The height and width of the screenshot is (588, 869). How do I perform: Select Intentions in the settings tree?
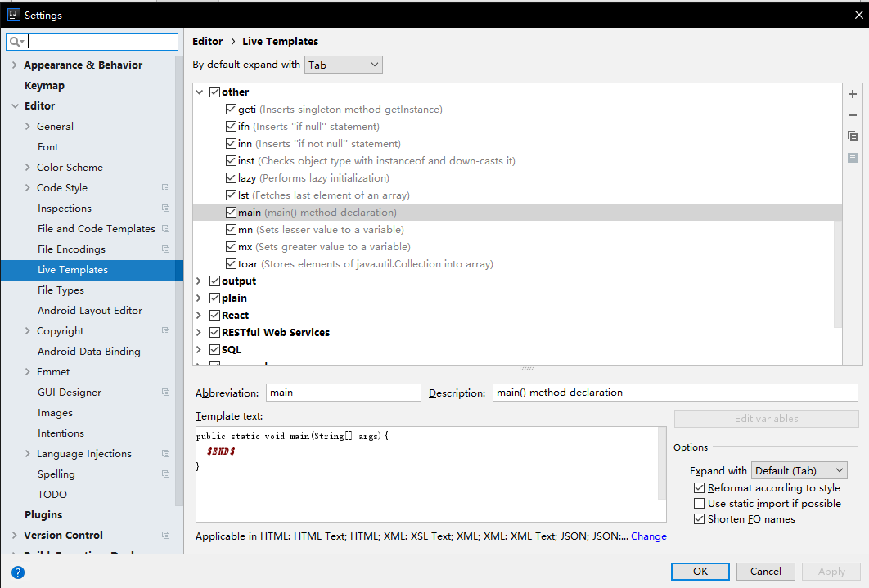coord(61,433)
